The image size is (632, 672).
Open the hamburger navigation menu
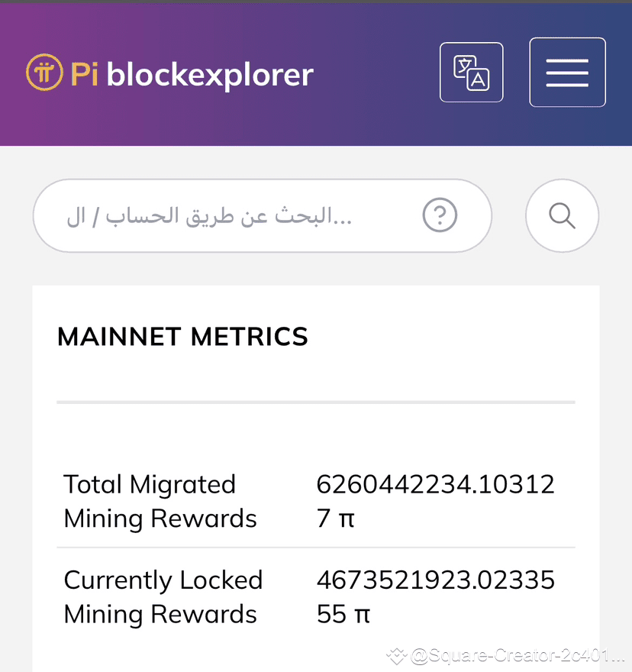[x=567, y=73]
